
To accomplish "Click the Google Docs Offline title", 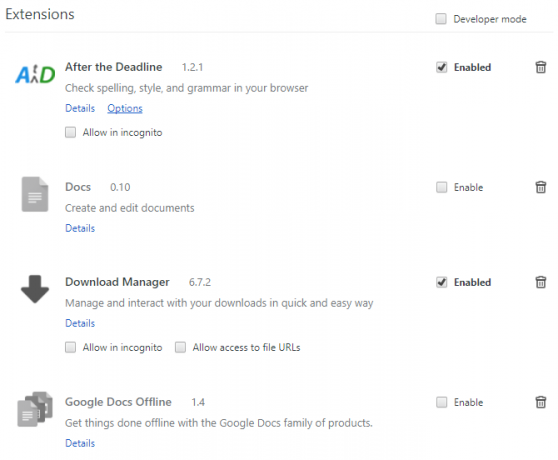I will click(x=118, y=402).
